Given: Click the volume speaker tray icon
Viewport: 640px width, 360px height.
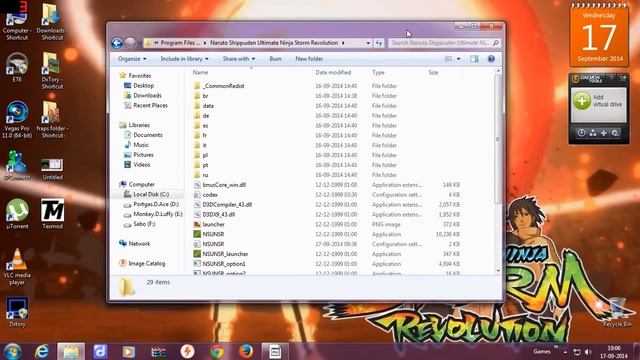Looking at the screenshot, I should click(x=588, y=352).
